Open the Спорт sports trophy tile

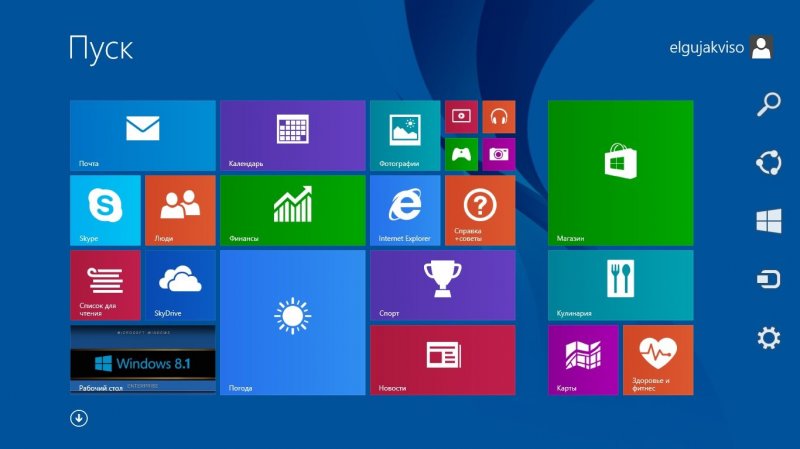coord(443,285)
